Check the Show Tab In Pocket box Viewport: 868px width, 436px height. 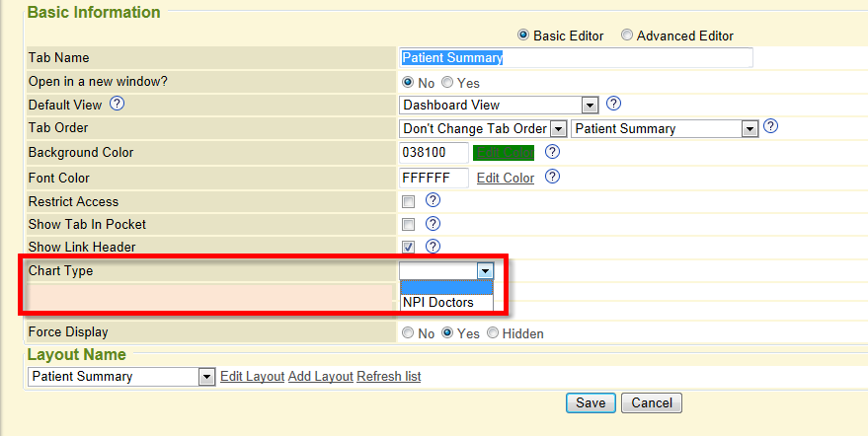[409, 225]
